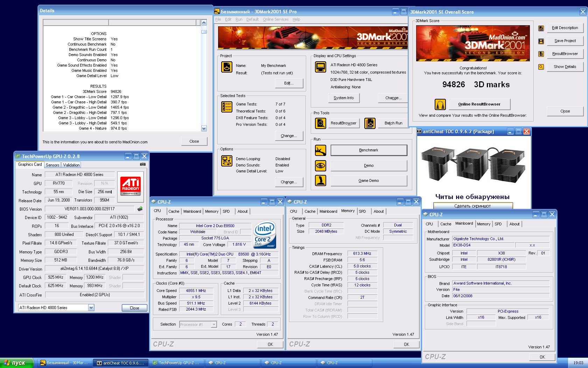Image resolution: width=588 pixels, height=368 pixels.
Task: Open the Sensors tab in GPU-Z
Action: [52, 165]
